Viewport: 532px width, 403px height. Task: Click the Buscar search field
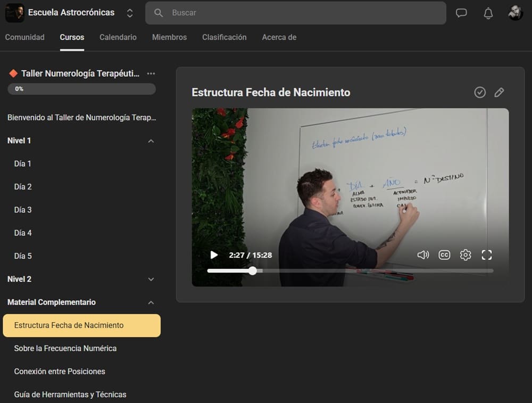295,13
